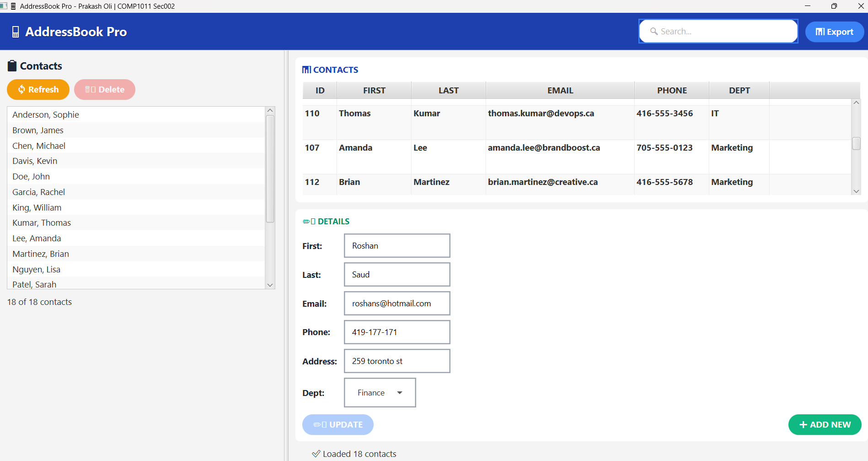Click the refresh arrow icon on the Refresh button
The height and width of the screenshot is (461, 868).
(x=21, y=89)
